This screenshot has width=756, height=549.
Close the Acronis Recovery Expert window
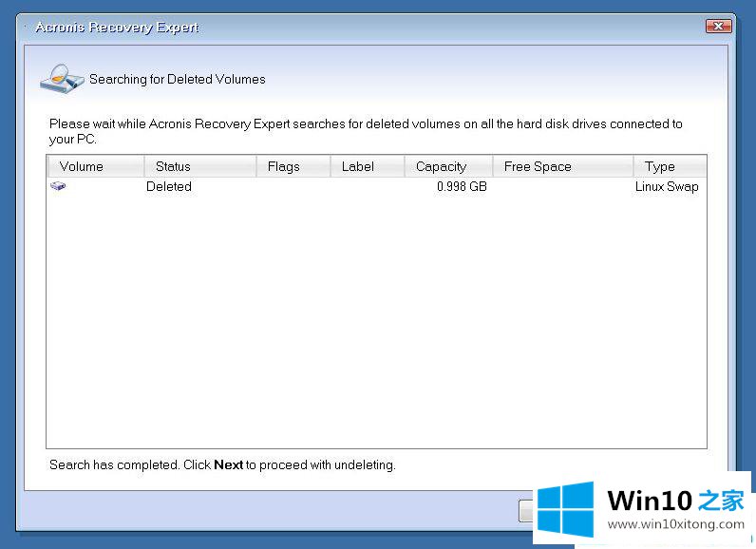pos(718,26)
